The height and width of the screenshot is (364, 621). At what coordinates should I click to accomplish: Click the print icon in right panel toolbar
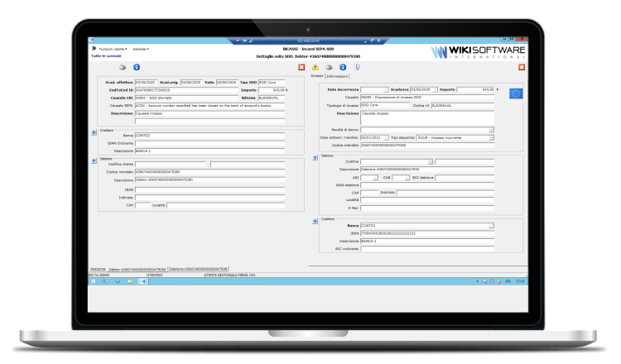coord(329,67)
